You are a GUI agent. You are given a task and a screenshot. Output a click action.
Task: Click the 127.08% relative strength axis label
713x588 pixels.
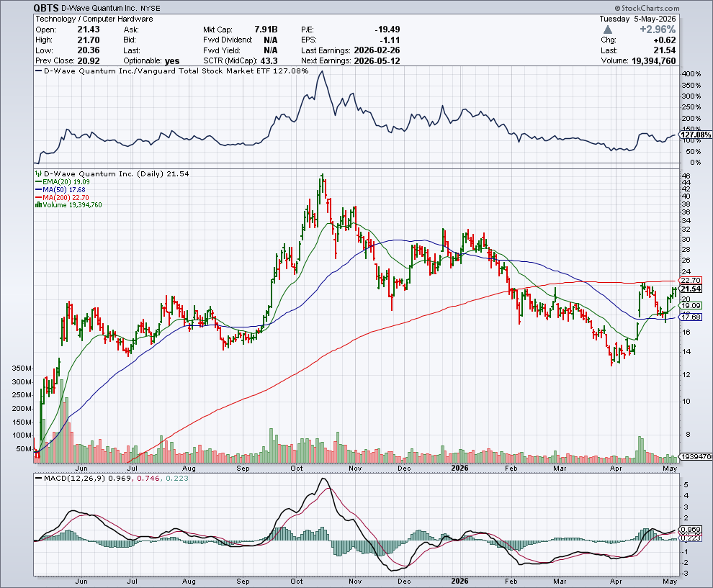click(x=696, y=135)
